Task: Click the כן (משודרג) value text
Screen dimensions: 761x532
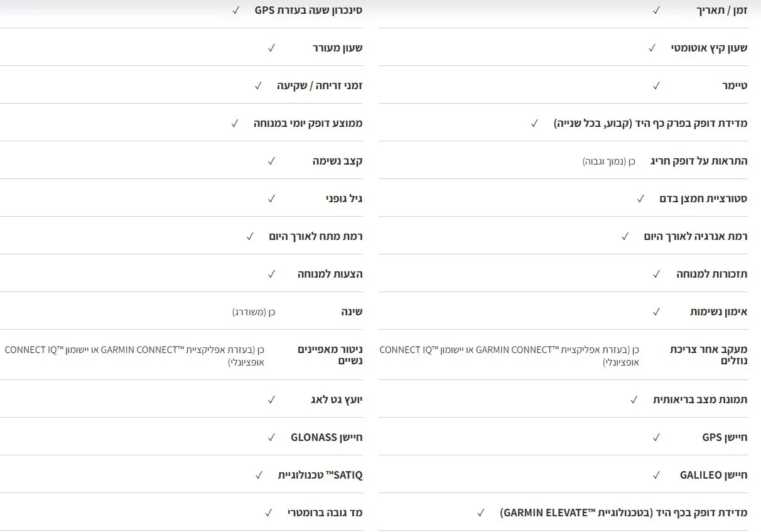Action: tap(254, 312)
